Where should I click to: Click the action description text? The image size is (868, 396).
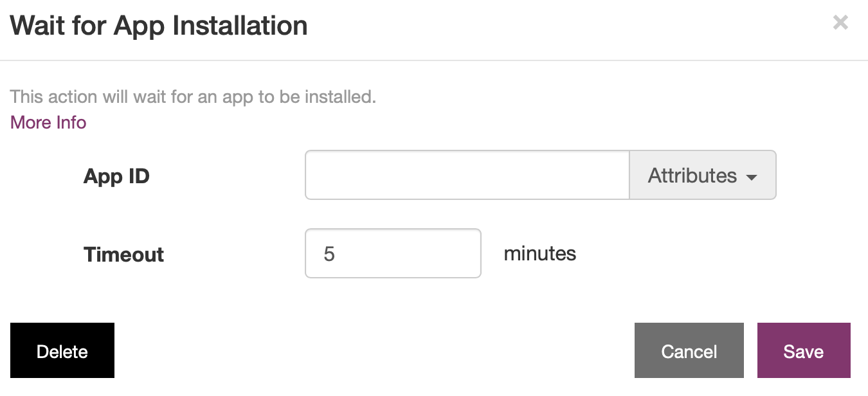coord(193,97)
